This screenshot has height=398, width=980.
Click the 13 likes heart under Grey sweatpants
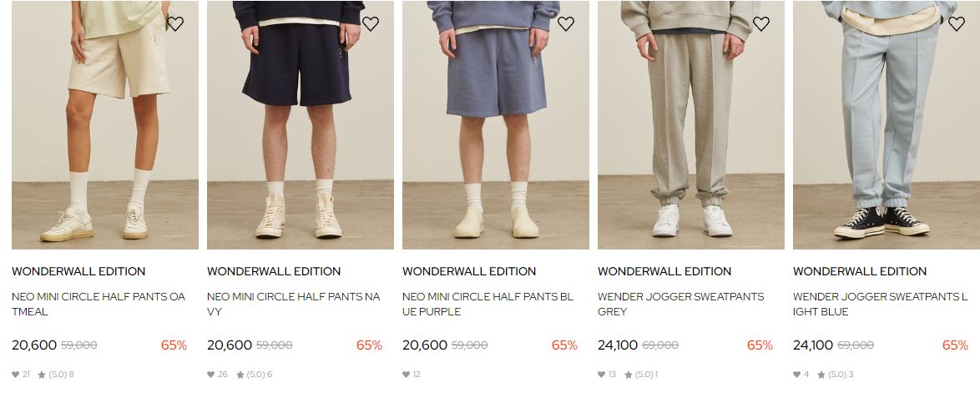pyautogui.click(x=601, y=375)
